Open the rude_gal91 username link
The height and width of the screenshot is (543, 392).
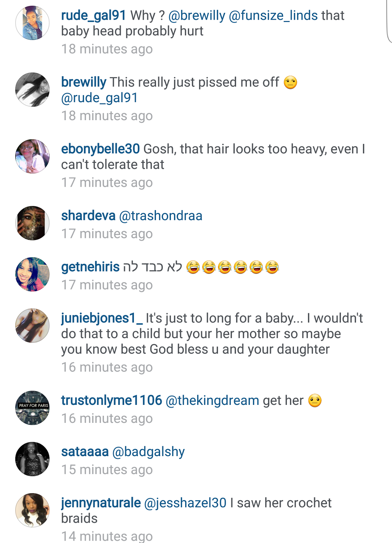pyautogui.click(x=94, y=16)
